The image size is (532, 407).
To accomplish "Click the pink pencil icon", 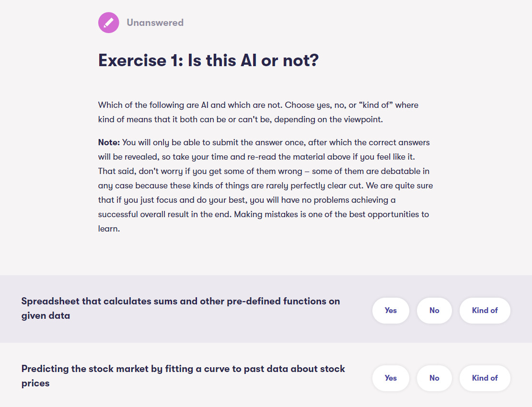I will tap(109, 23).
